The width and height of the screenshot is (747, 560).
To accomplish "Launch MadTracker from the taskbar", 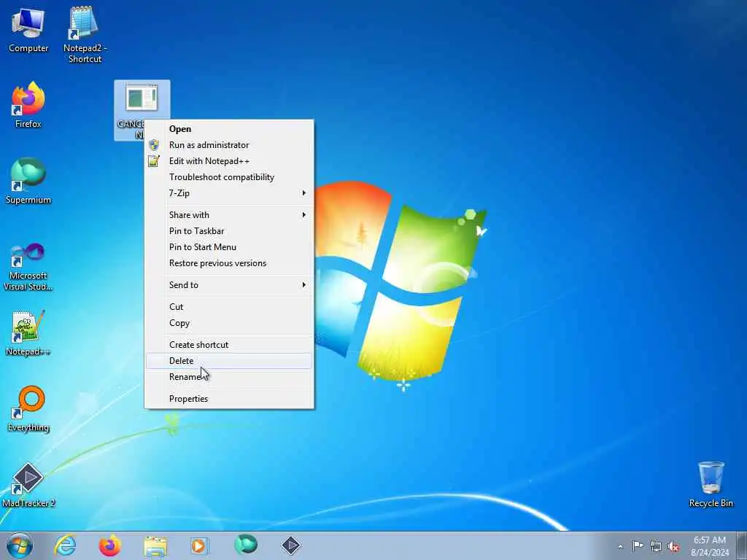I will (290, 545).
